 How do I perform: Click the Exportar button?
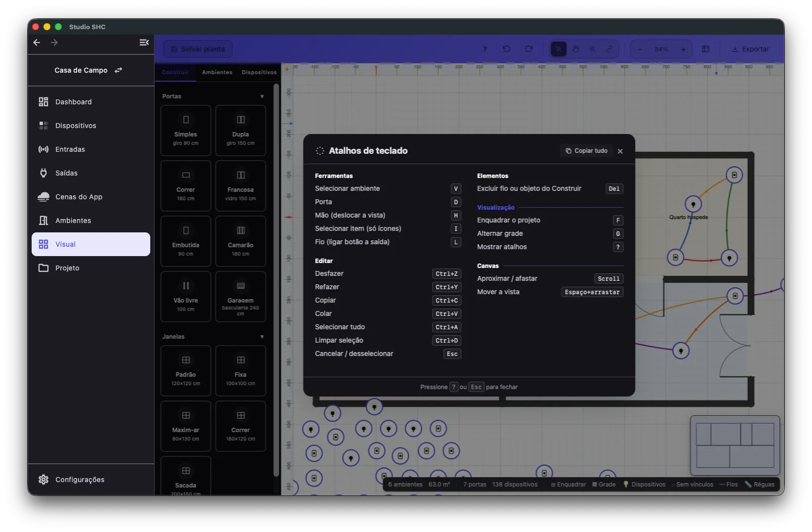pyautogui.click(x=750, y=49)
